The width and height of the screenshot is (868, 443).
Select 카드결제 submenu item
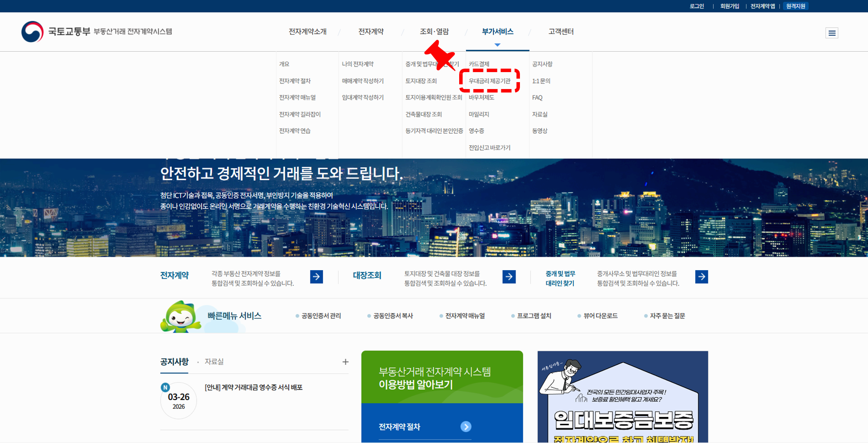(x=479, y=64)
